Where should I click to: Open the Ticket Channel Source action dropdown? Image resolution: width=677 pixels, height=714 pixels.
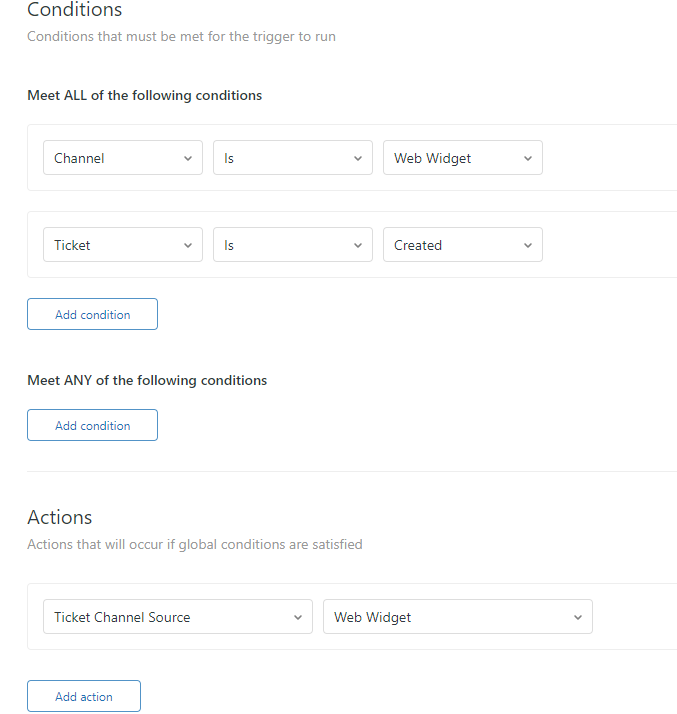177,617
